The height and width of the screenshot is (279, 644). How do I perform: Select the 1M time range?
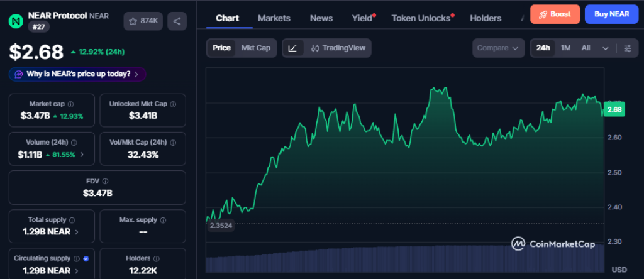click(x=565, y=48)
